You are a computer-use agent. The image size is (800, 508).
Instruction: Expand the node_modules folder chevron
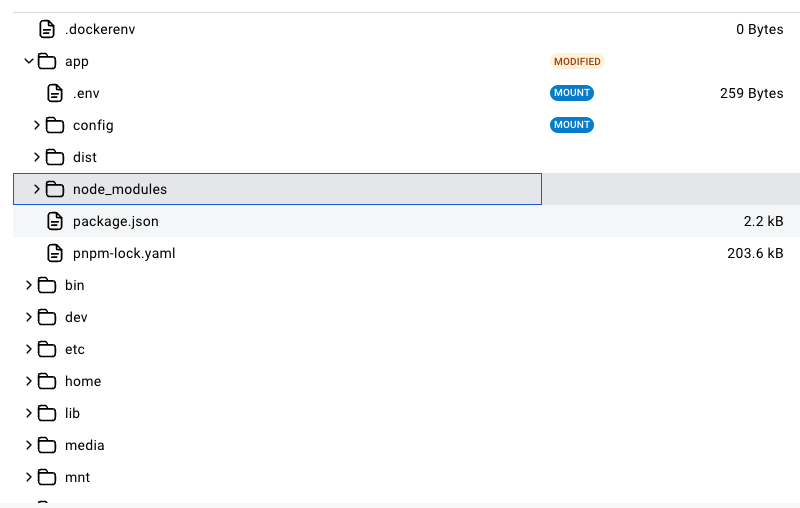point(36,189)
